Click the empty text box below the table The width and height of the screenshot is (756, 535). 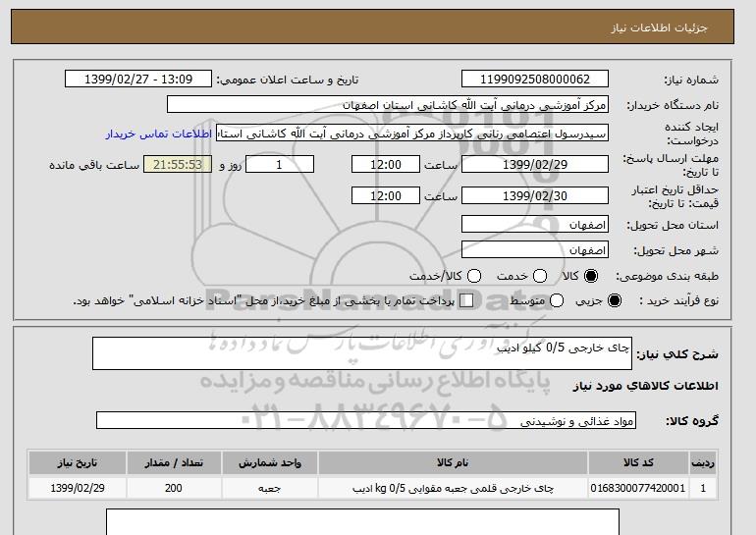point(362,522)
